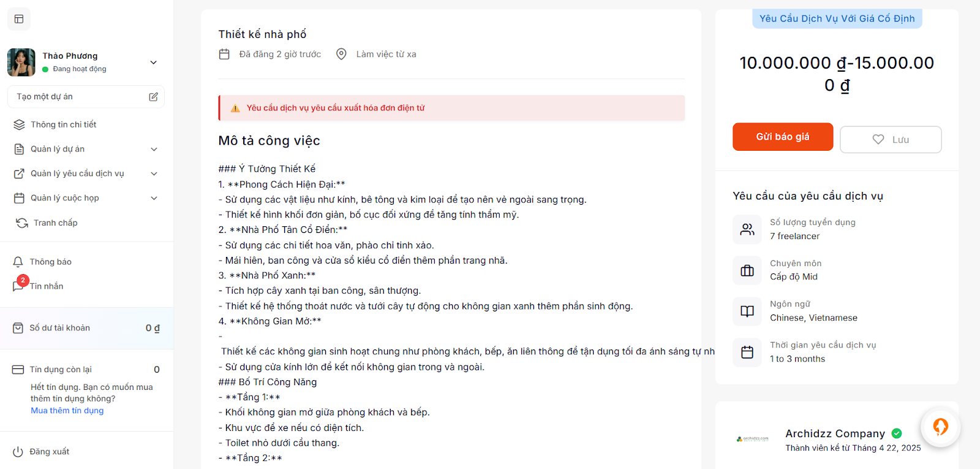This screenshot has width=980, height=469.
Task: Click the Số dư tài khoản wallet icon
Action: coord(18,328)
